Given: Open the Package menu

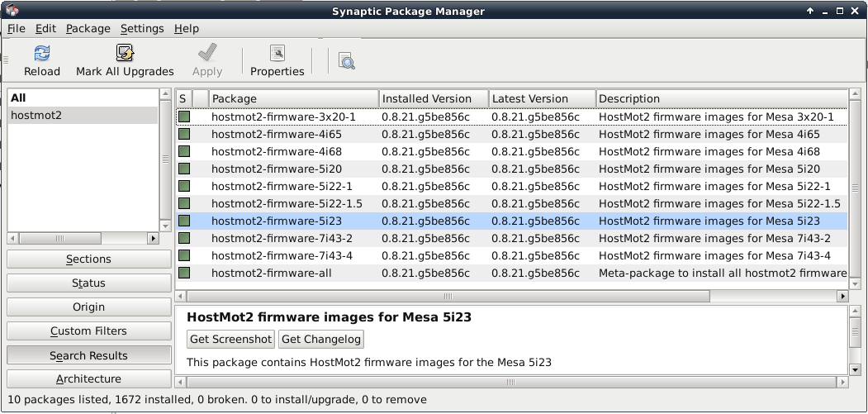Looking at the screenshot, I should point(88,28).
